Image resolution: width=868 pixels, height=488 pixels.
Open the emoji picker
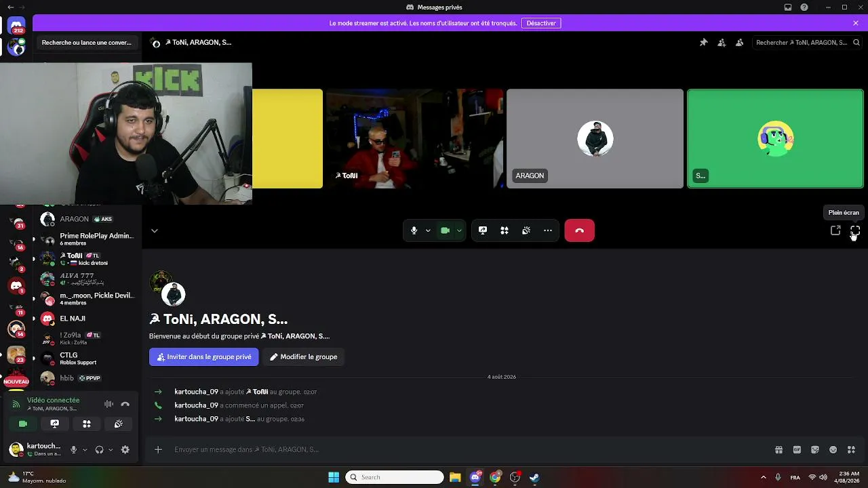(833, 449)
